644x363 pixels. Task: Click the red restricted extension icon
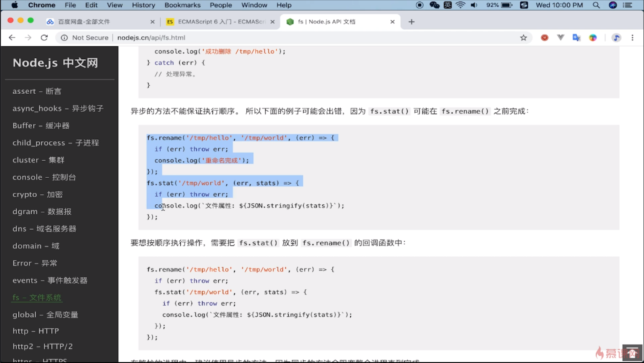coord(544,37)
